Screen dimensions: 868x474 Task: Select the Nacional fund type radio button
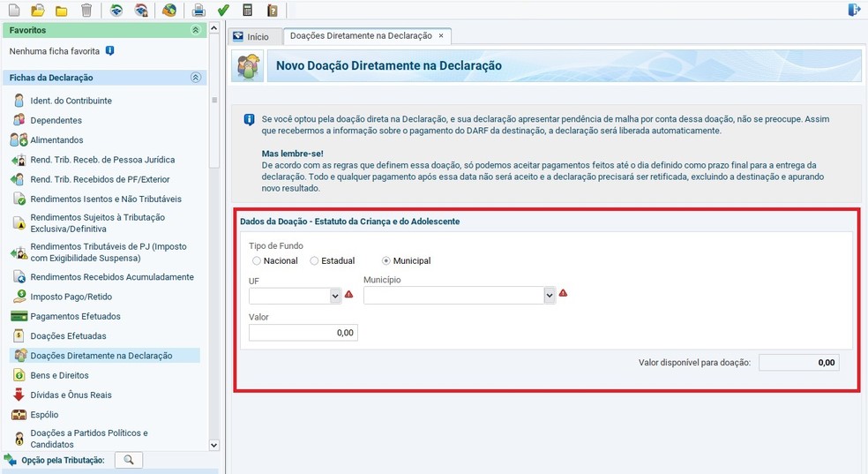click(x=257, y=260)
